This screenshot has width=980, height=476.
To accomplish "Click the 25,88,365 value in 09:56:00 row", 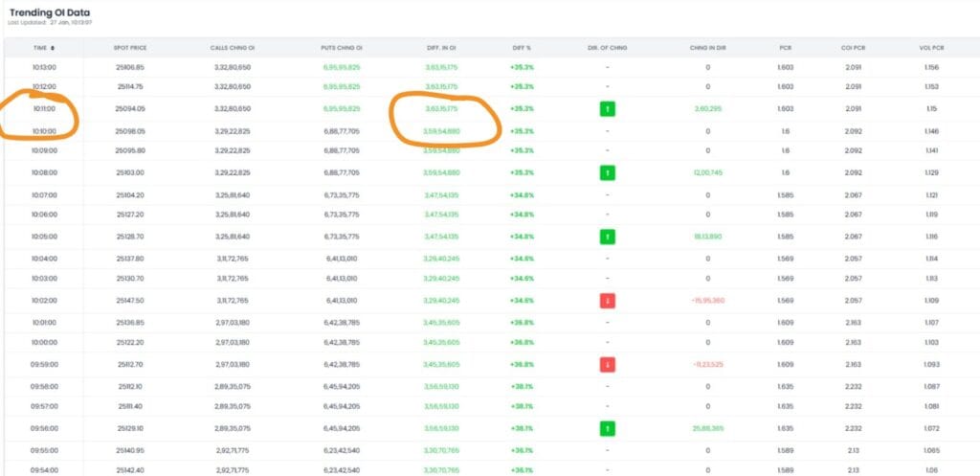I will click(707, 428).
